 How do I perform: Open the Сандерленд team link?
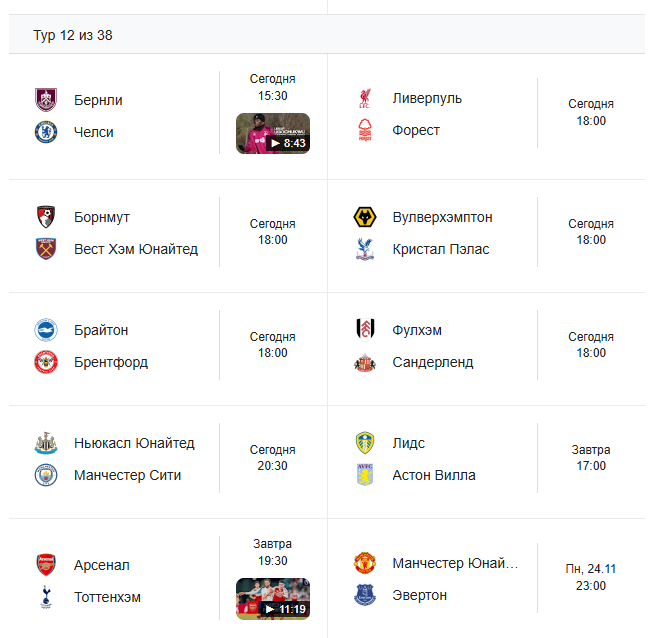[x=433, y=362]
